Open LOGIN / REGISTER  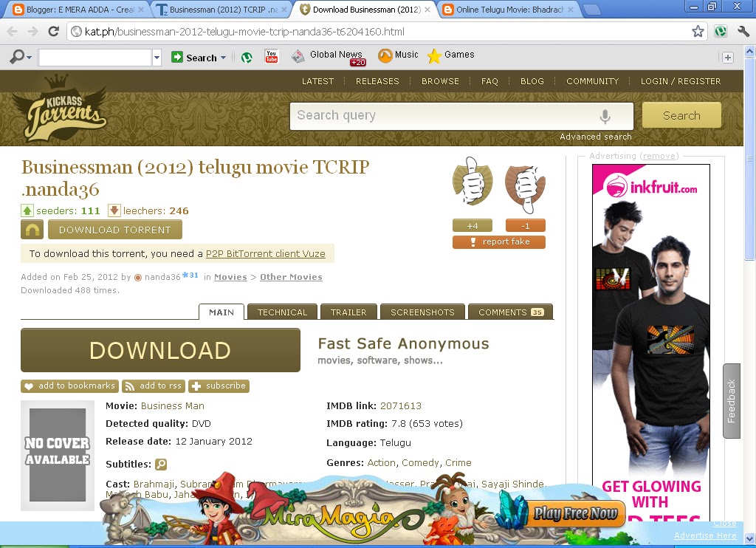681,81
